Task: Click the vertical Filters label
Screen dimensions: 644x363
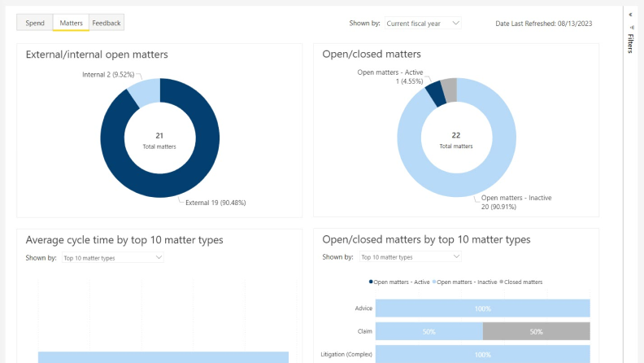Action: 631,43
